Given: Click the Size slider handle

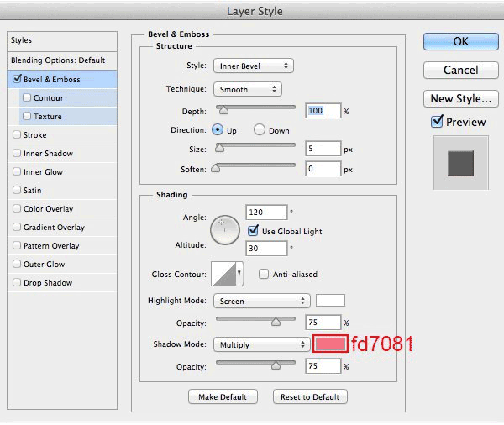Looking at the screenshot, I should click(x=219, y=148).
